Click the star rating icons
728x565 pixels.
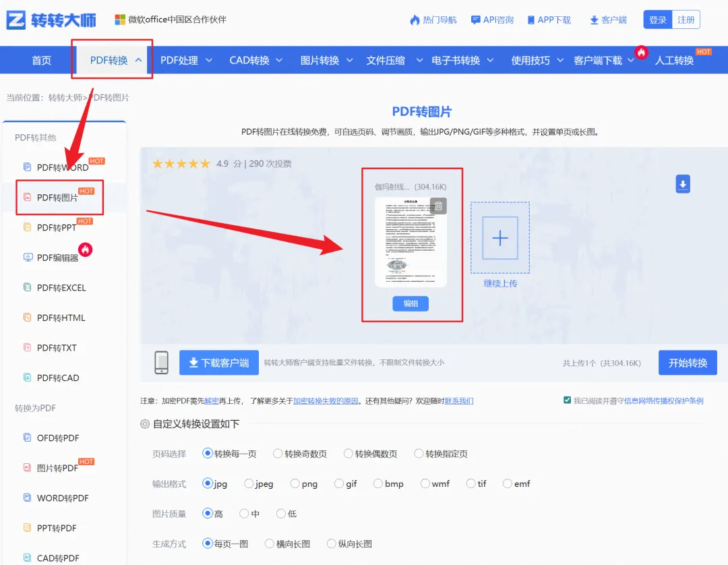pyautogui.click(x=181, y=163)
